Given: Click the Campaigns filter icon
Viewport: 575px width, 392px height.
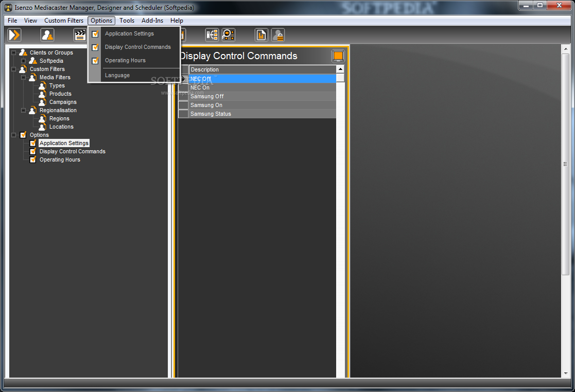Looking at the screenshot, I should 43,102.
